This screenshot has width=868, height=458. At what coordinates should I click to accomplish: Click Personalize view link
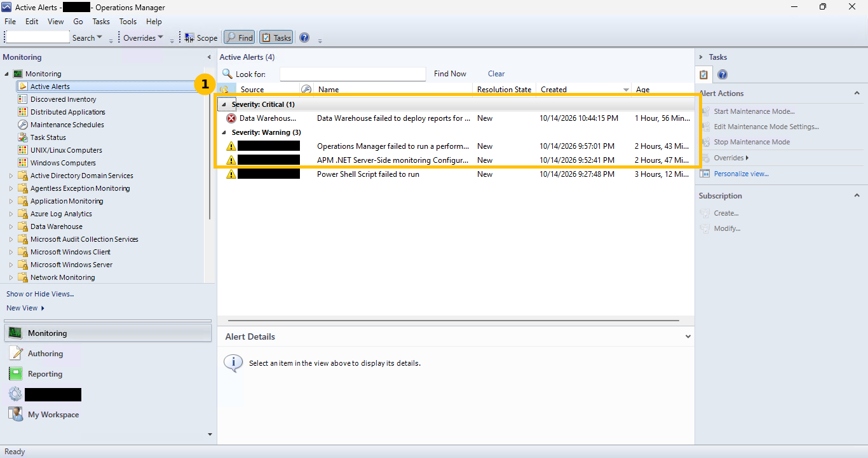coord(741,174)
